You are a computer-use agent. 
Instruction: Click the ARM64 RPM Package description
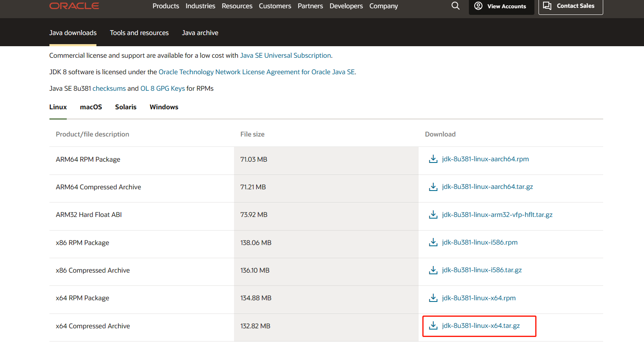[x=88, y=160]
